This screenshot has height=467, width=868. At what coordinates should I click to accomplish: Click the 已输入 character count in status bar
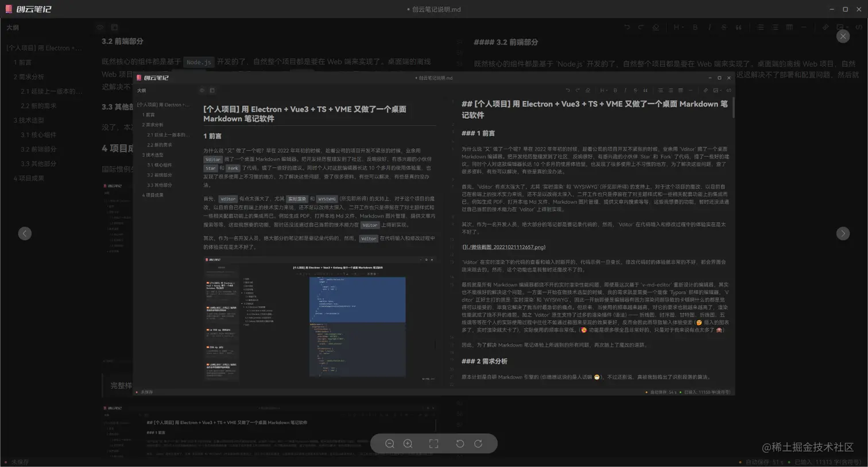pyautogui.click(x=827, y=462)
